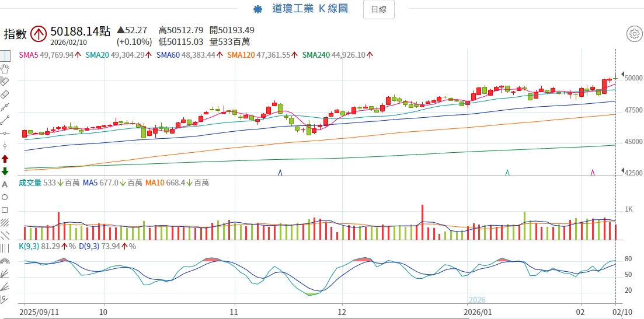Open chart settings gear icon
Viewport: 644px width, 319px height.
[x=634, y=34]
